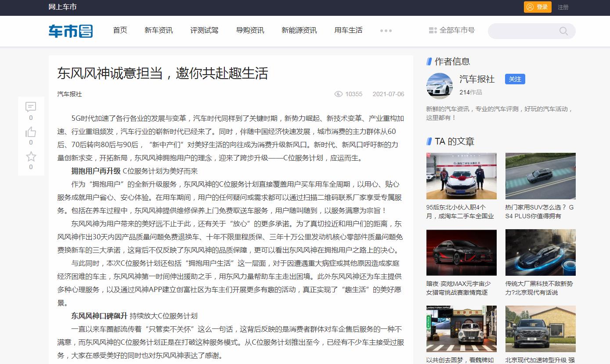Open the 汽车报社 author profile in the sidebar
Viewport: 610px width, 364px height.
point(477,79)
